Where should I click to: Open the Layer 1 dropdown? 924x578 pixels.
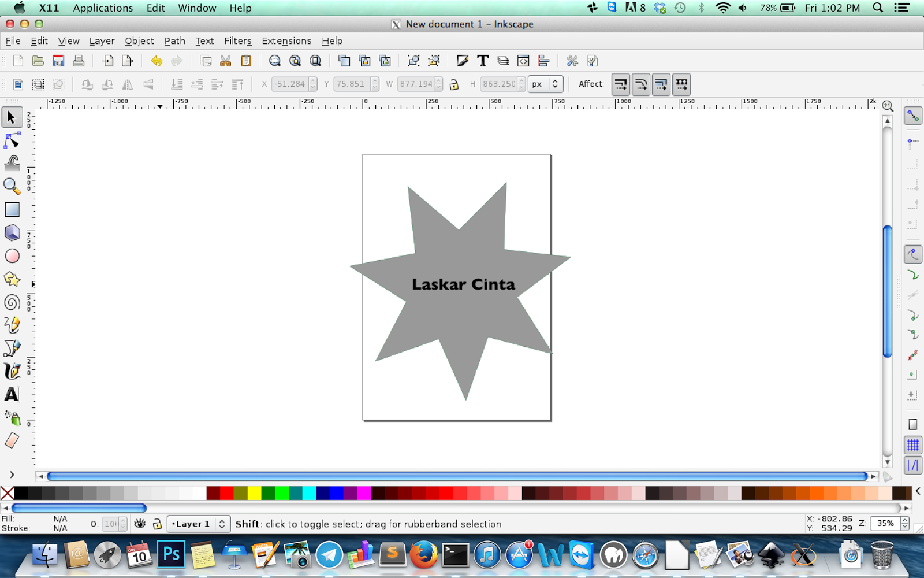[x=199, y=524]
